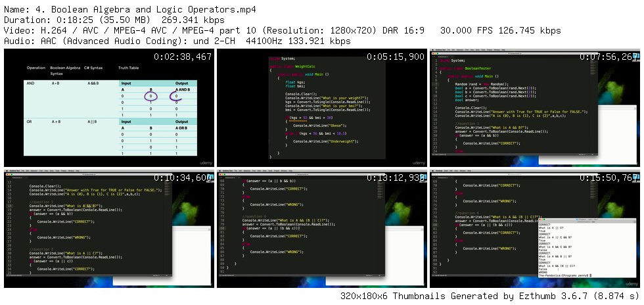This screenshot has height=305, width=644.
Task: Select the BooleanTester code thumbnail at 0:07:56
Action: [534, 108]
